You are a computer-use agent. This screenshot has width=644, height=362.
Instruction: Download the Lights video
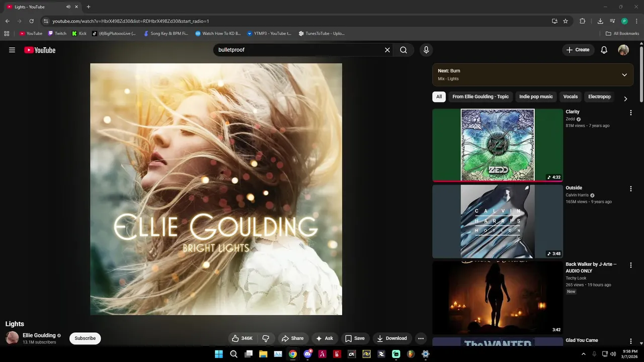(x=392, y=338)
